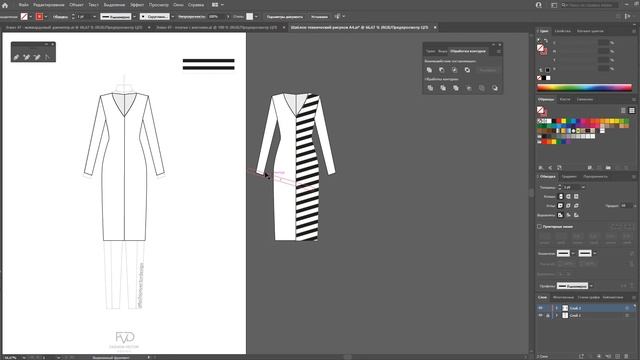Click the Trim icon in Pathfinder
Viewport: 640px width, 360px height.
(x=443, y=88)
